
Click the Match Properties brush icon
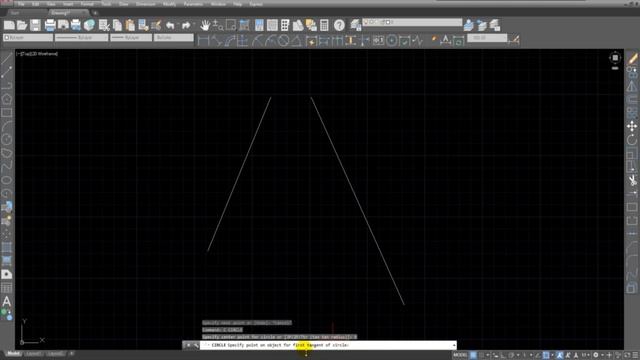(x=156, y=25)
